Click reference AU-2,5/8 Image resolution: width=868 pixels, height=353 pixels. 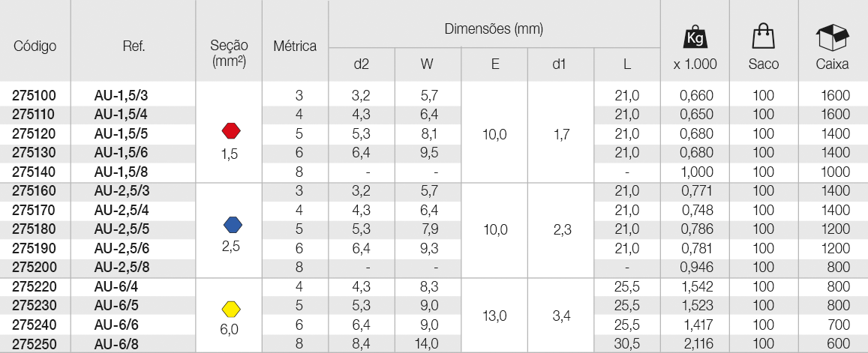coord(122,268)
